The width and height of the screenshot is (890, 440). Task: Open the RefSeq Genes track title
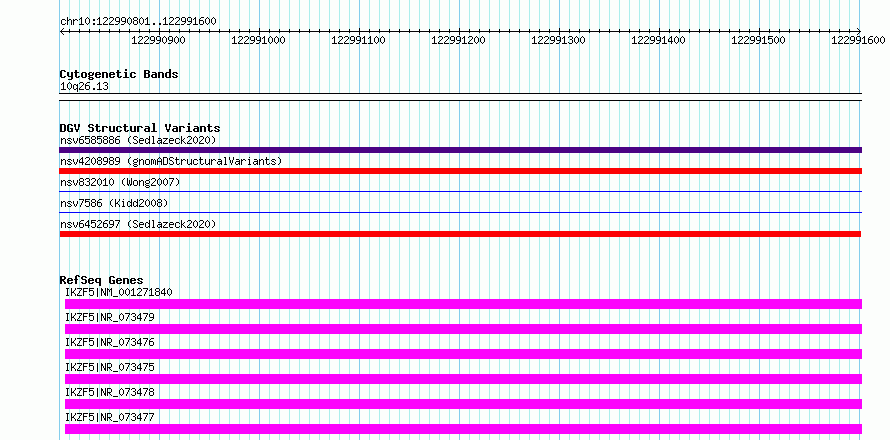click(x=101, y=280)
